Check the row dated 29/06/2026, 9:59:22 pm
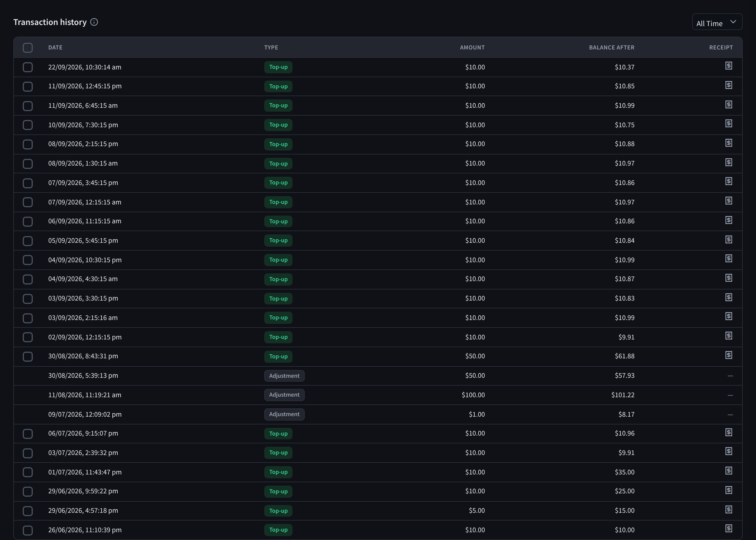This screenshot has width=756, height=540. pos(27,491)
